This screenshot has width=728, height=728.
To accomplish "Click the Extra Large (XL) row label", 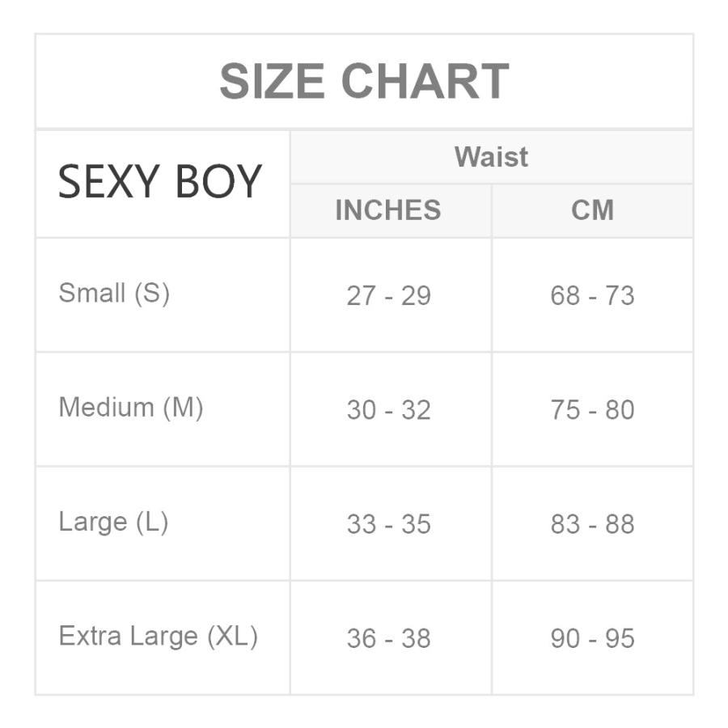I will [158, 636].
